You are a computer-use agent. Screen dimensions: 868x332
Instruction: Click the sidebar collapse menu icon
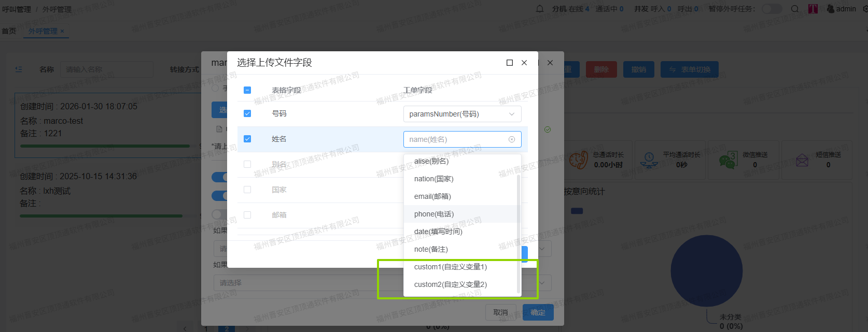click(x=19, y=69)
